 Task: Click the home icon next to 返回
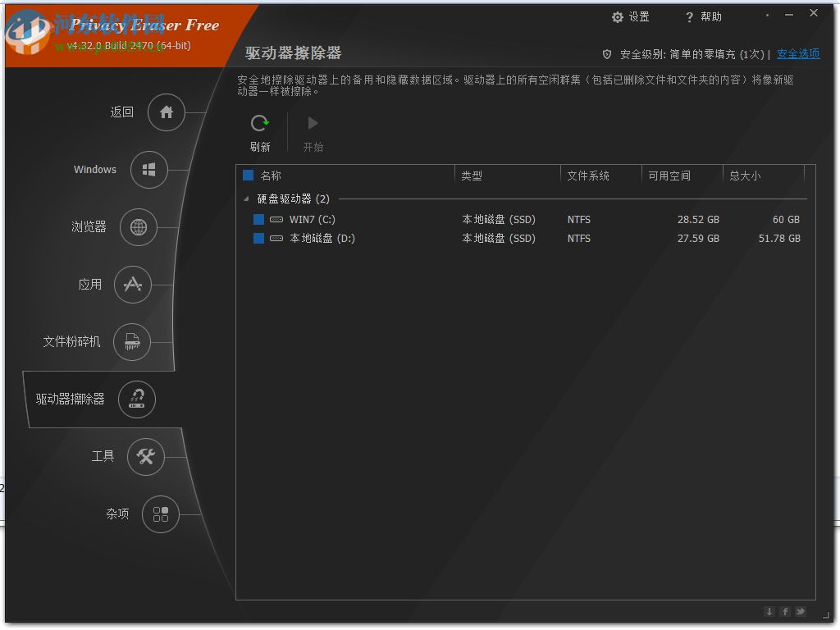pyautogui.click(x=166, y=112)
